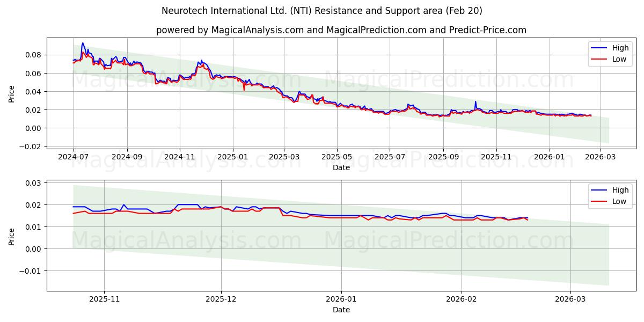Click the chart title mentioning Neurotech International Ltd.
The width and height of the screenshot is (644, 322).
click(322, 11)
